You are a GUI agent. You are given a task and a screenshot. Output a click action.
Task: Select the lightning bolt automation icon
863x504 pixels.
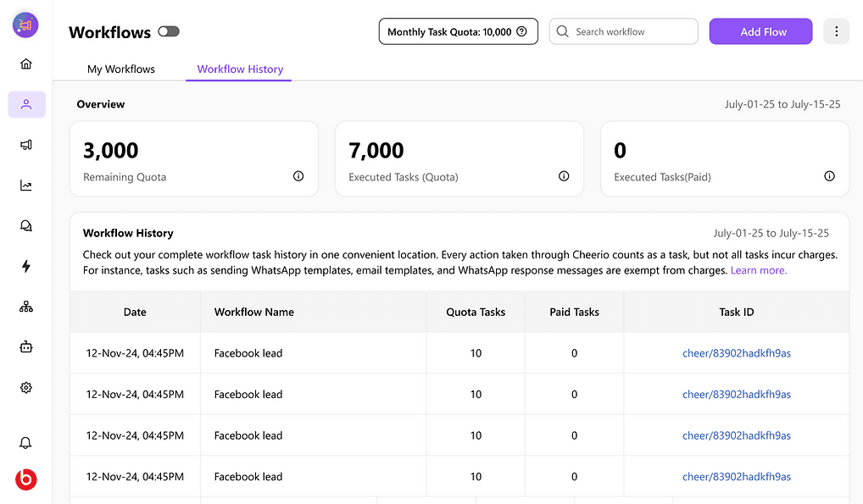point(26,266)
